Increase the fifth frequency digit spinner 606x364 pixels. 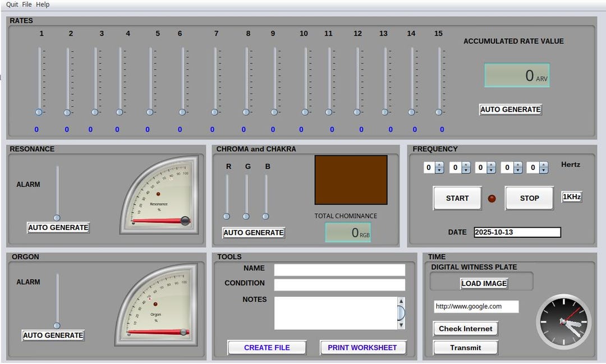(x=544, y=164)
